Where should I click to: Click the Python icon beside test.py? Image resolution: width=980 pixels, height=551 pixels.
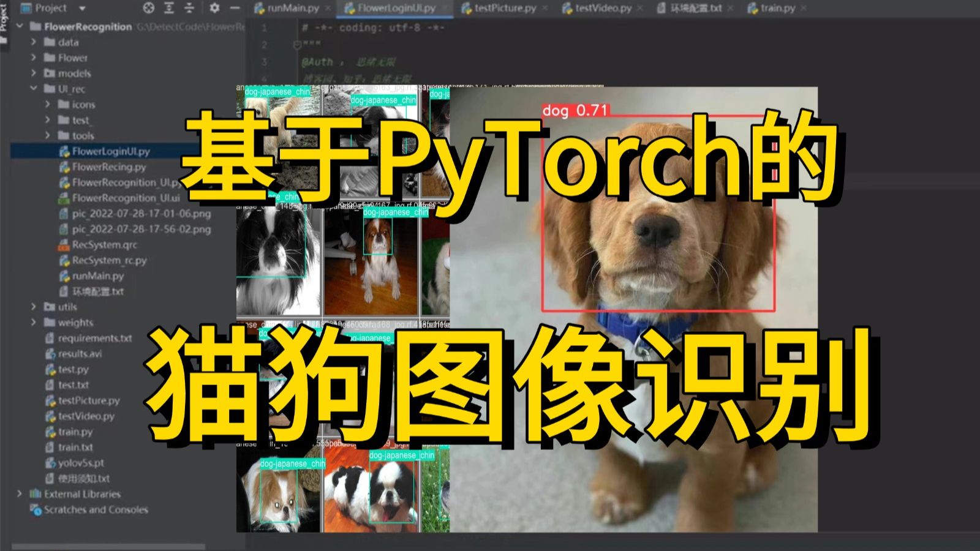50,369
